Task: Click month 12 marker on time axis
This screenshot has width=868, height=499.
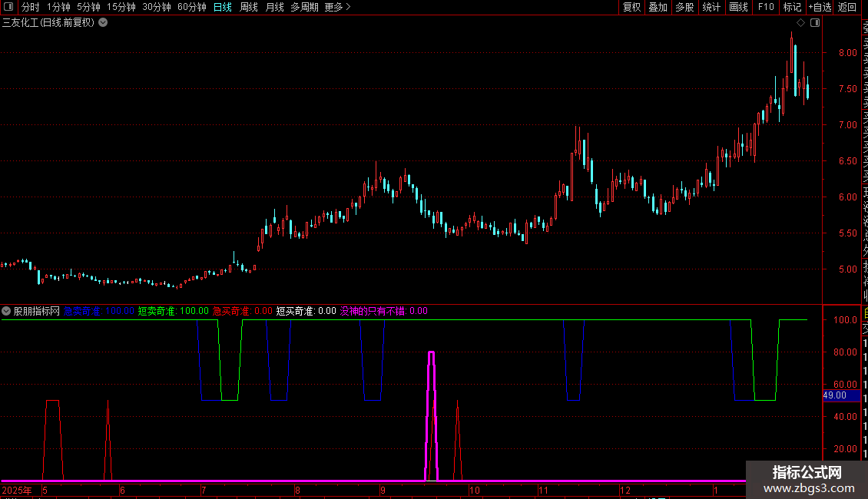Action: click(625, 490)
